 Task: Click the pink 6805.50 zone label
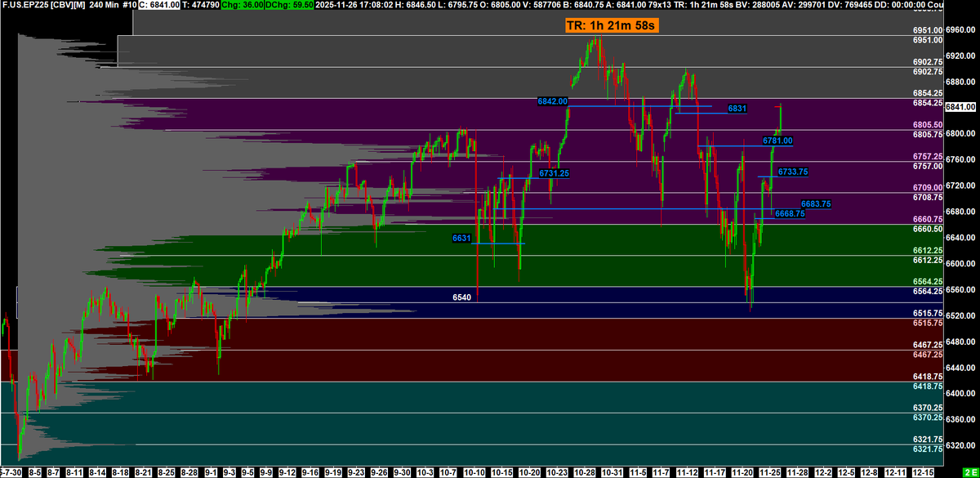tap(928, 124)
